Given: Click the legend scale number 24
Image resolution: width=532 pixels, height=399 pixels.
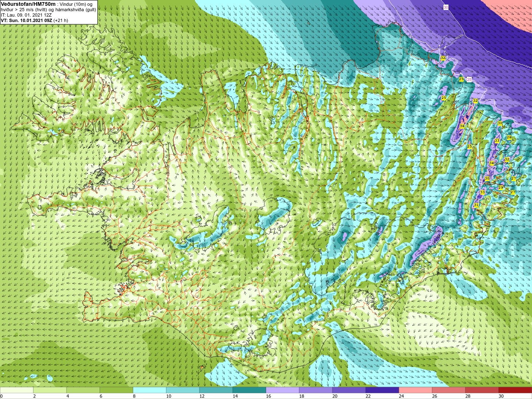Looking at the screenshot, I should (x=401, y=396).
